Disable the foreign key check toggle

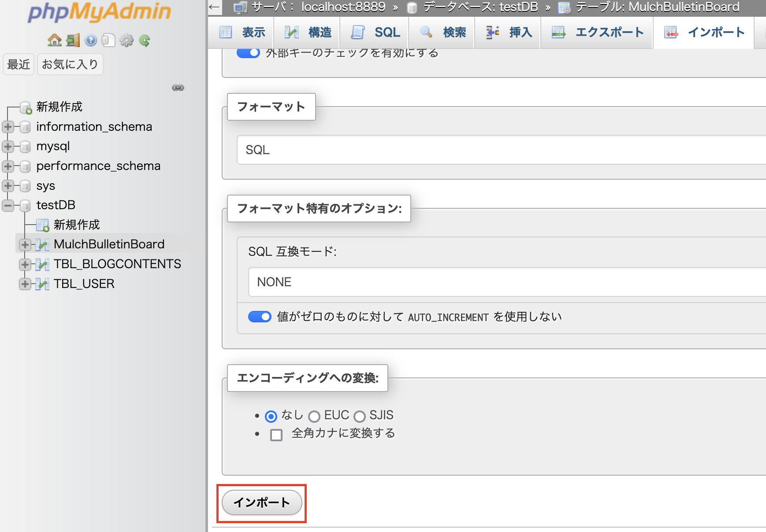click(x=248, y=52)
